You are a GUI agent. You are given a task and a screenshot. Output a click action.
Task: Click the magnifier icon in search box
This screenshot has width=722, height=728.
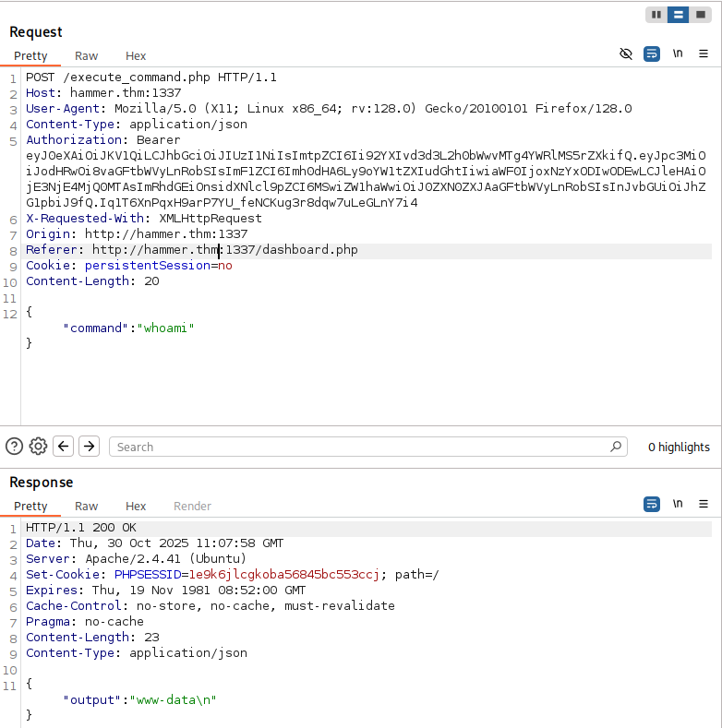tap(617, 447)
